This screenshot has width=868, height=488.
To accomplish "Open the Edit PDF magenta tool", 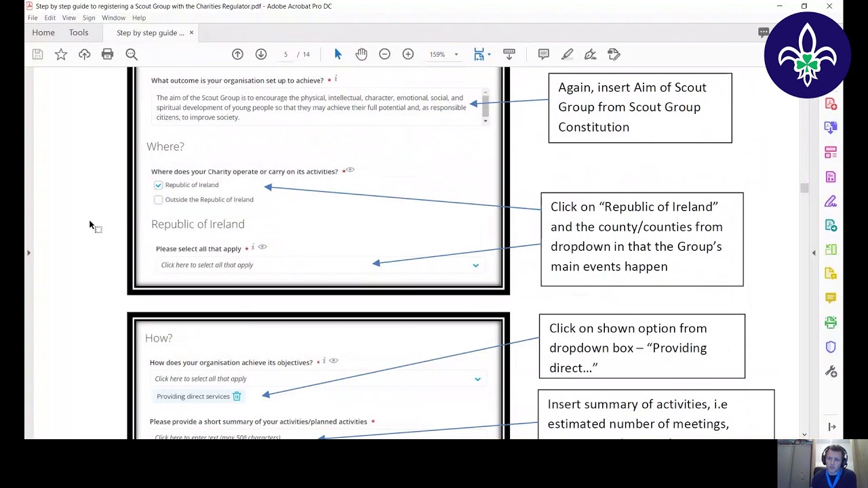I will point(831,177).
